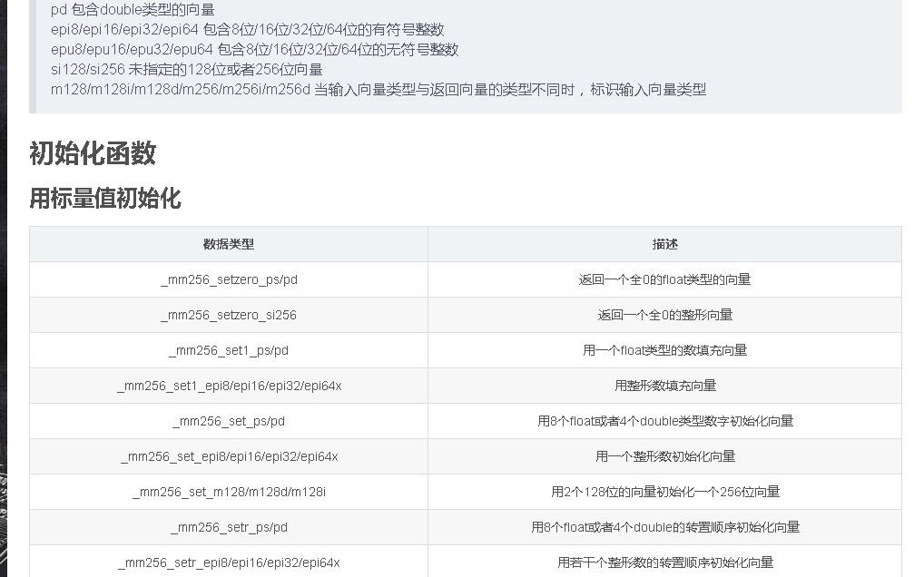
Task: Select the 用标量值初始化 subheading
Action: [104, 200]
